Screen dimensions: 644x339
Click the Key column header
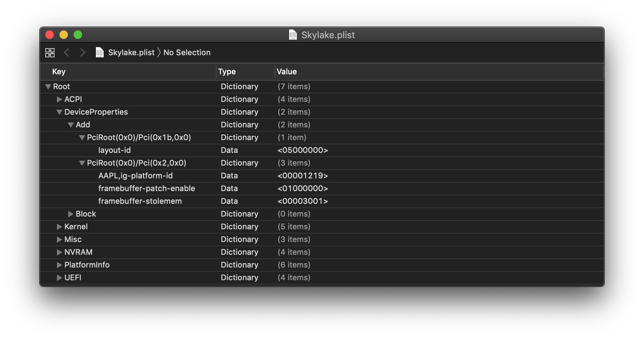coord(59,71)
